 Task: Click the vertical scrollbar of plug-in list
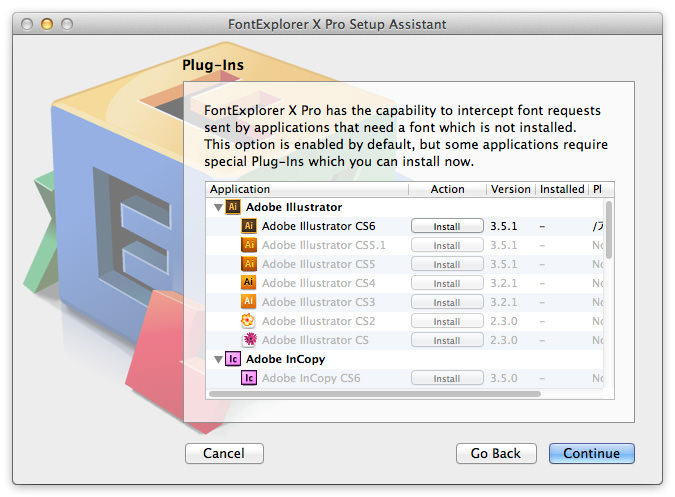tap(609, 230)
